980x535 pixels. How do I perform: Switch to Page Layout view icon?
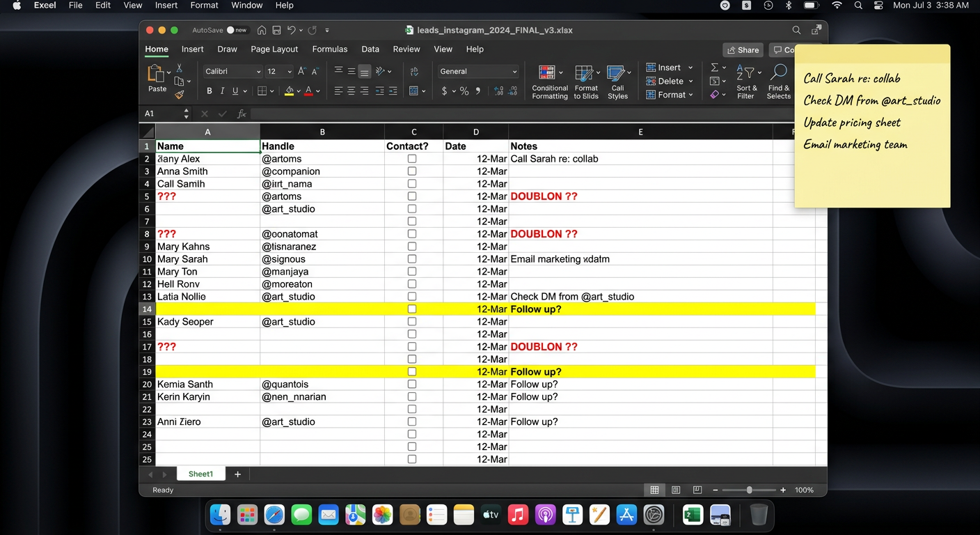click(x=676, y=490)
